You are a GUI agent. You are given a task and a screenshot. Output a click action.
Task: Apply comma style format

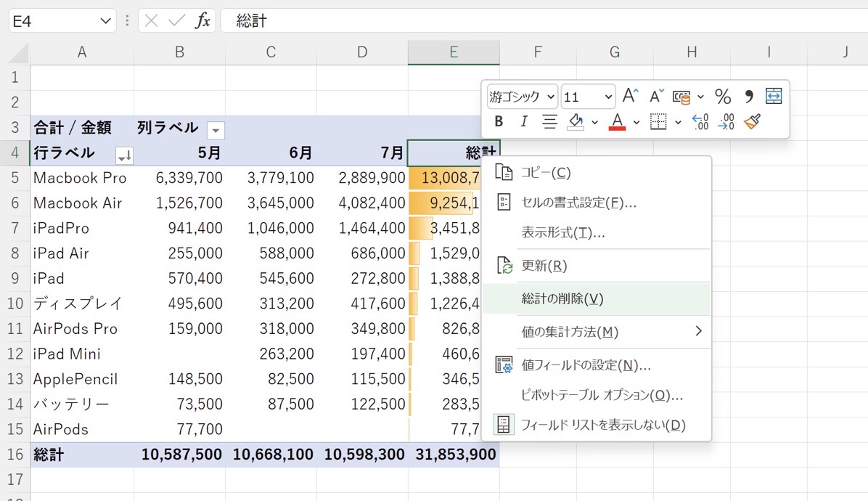click(x=748, y=97)
